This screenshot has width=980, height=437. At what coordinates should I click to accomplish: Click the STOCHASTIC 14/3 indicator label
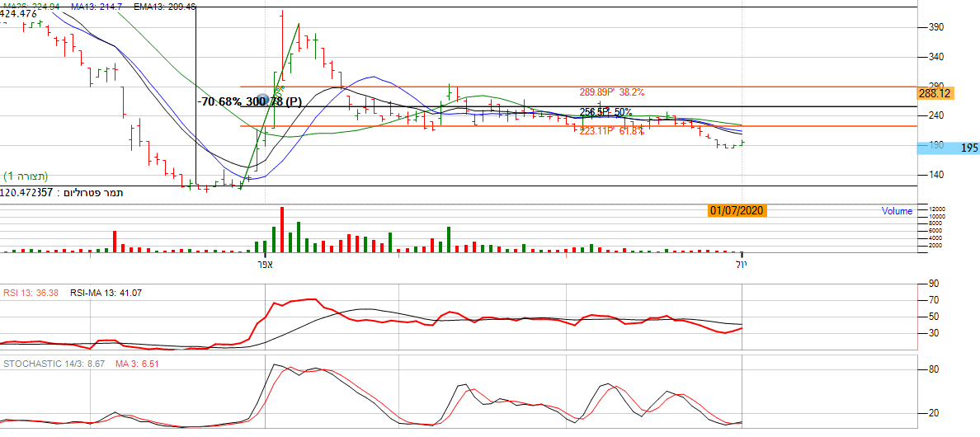click(x=51, y=363)
